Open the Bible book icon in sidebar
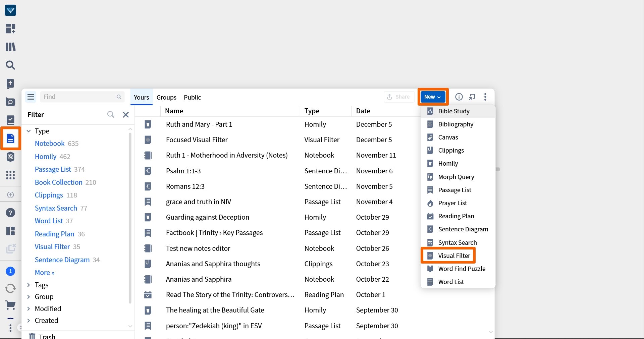Screen dimensions: 644x339 point(10,83)
